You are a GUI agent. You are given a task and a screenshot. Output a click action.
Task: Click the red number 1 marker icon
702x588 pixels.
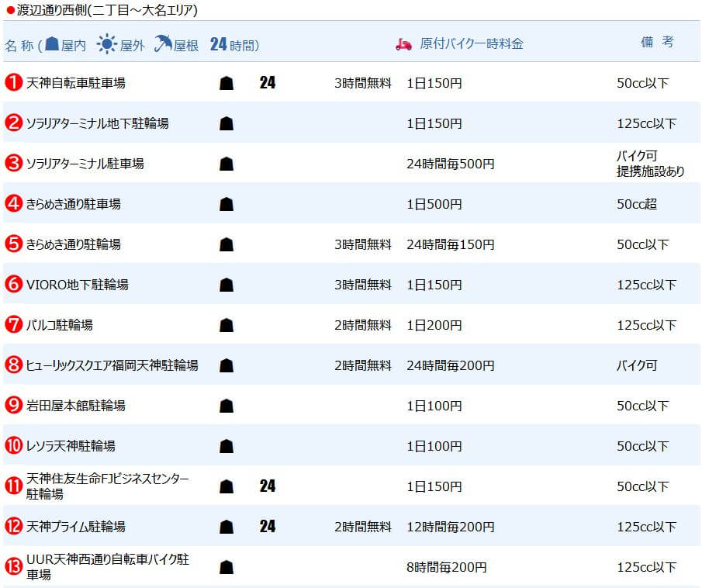[13, 82]
